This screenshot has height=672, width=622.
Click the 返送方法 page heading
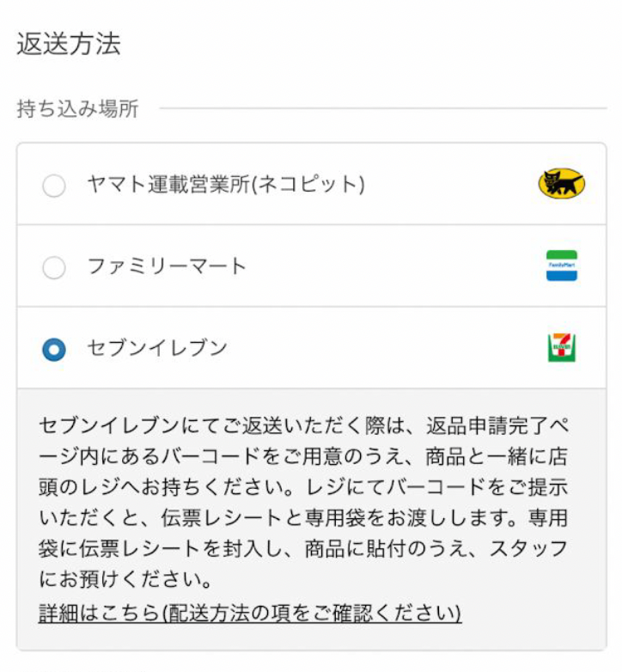click(x=69, y=44)
